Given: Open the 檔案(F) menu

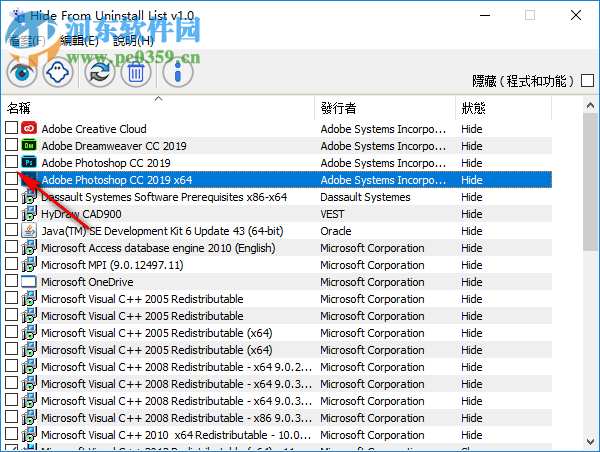Looking at the screenshot, I should click(x=26, y=40).
